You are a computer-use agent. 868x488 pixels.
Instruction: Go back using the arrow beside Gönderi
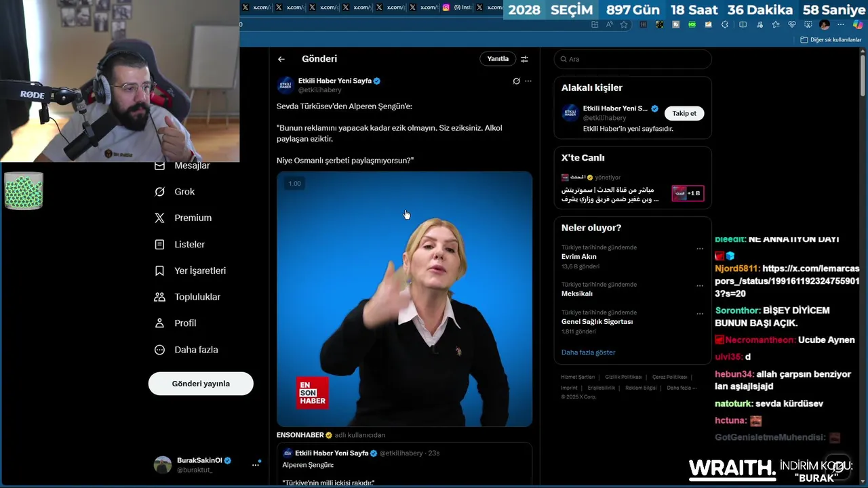[281, 59]
